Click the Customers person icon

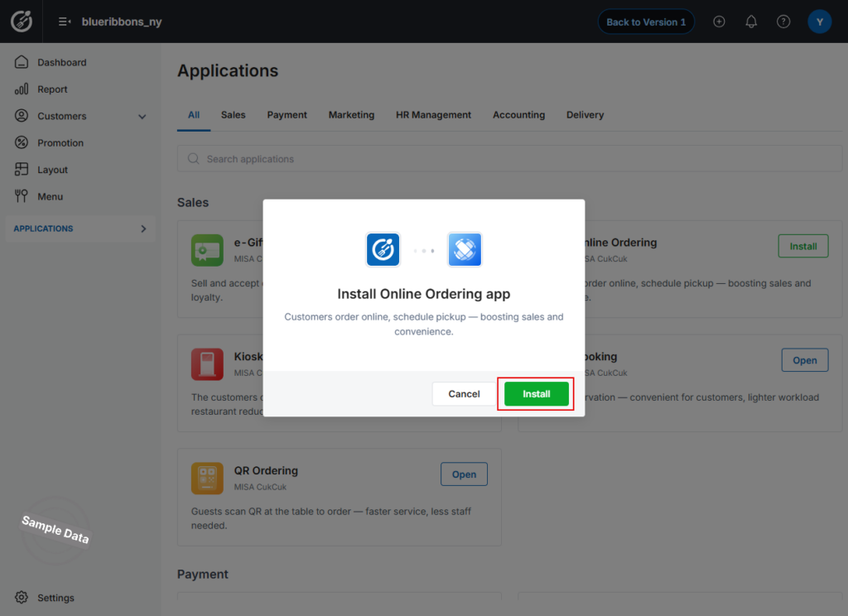(x=21, y=116)
